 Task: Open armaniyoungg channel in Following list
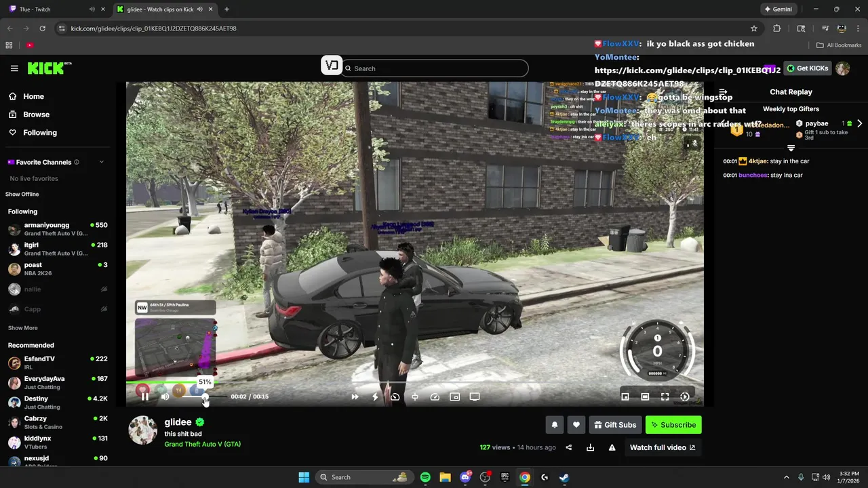point(58,229)
